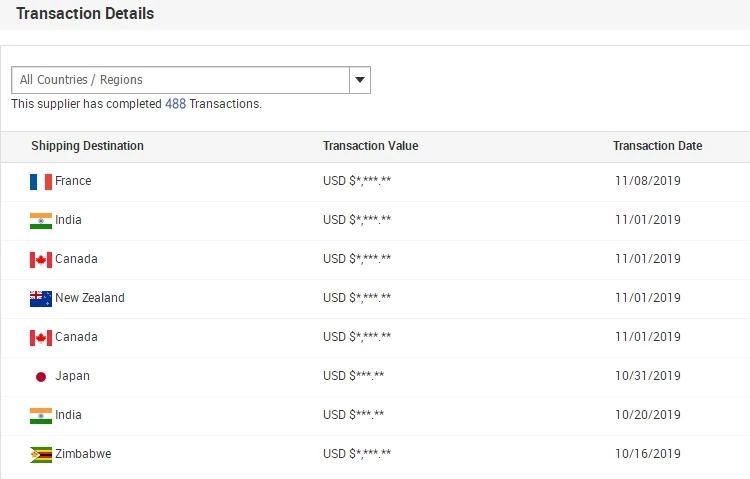Click the France flag icon
The image size is (750, 479).
coord(41,182)
